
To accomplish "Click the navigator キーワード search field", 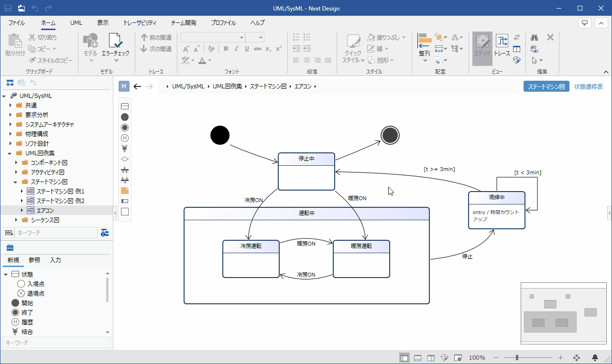I will (x=56, y=233).
